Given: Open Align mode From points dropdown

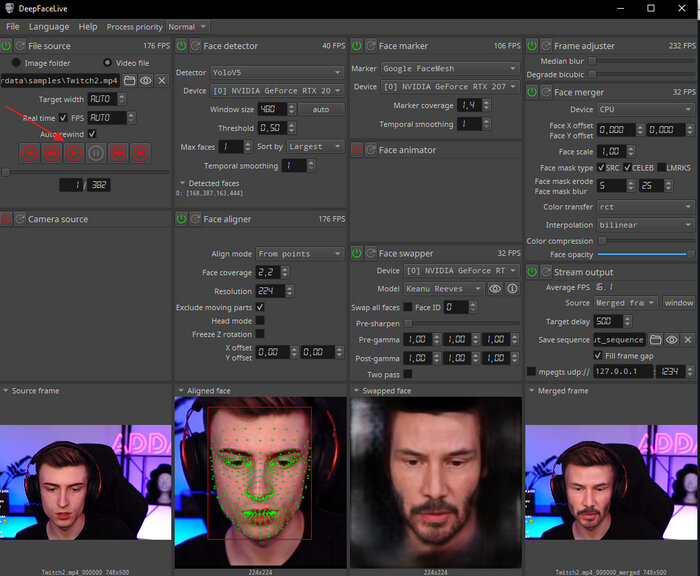Looking at the screenshot, I should (300, 254).
